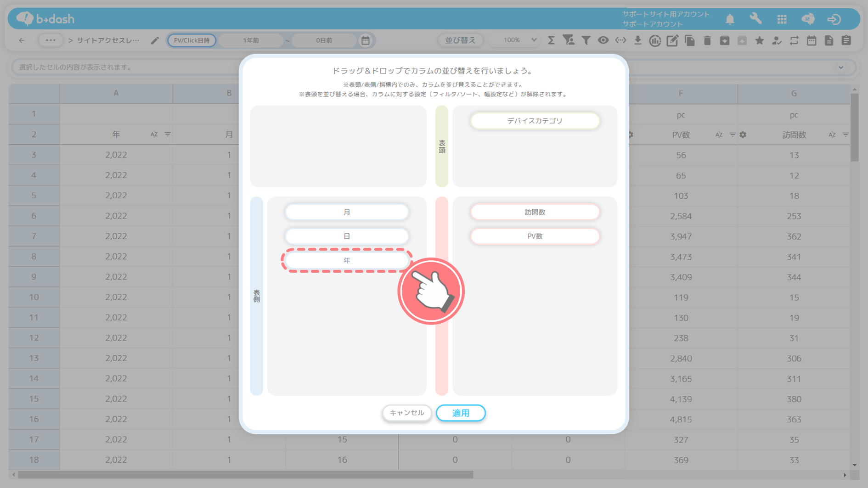This screenshot has height=488, width=868.
Task: Click the pencil rename icon
Action: tap(155, 40)
